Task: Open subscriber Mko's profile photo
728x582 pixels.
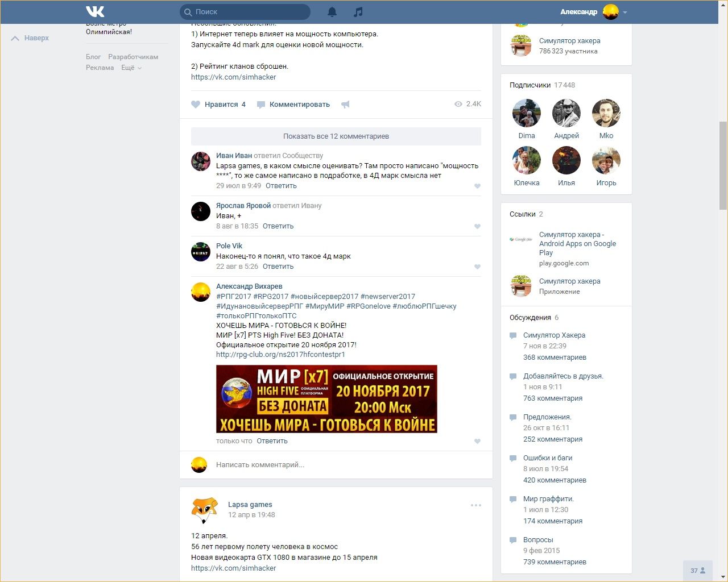Action: (x=606, y=113)
